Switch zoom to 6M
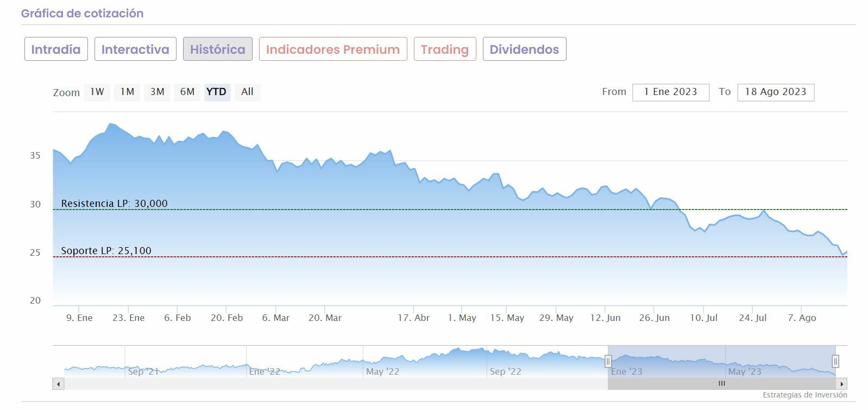The width and height of the screenshot is (868, 410). [187, 92]
